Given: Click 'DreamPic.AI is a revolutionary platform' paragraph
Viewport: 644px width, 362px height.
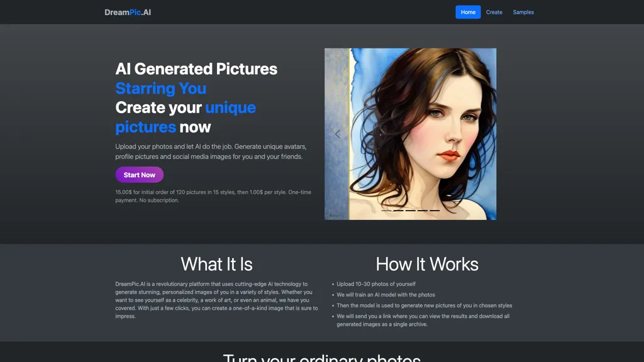Looking at the screenshot, I should [x=216, y=300].
